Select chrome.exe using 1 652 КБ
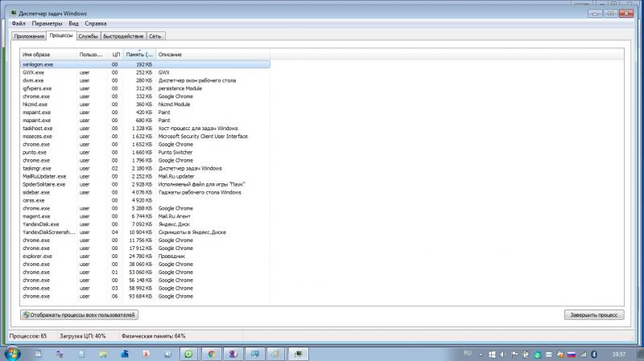This screenshot has height=361, width=644. coord(145,145)
